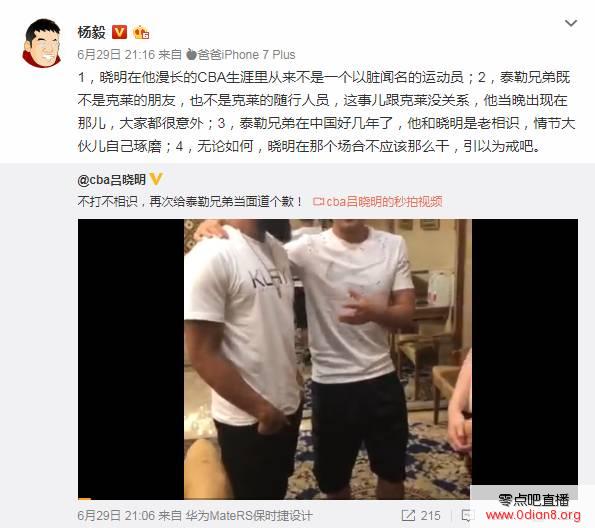Open the cba吕晓明的秒拍视频 link
Viewport: 595px width, 528px height.
tap(384, 202)
